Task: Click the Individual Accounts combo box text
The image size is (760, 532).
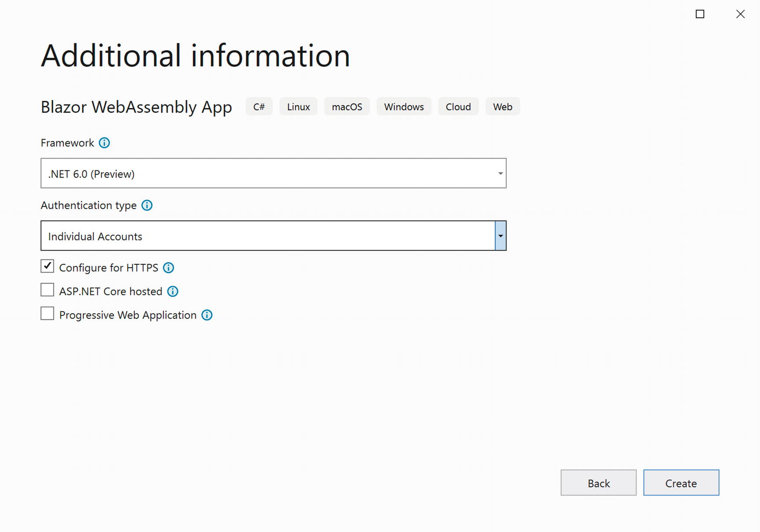Action: pos(95,236)
